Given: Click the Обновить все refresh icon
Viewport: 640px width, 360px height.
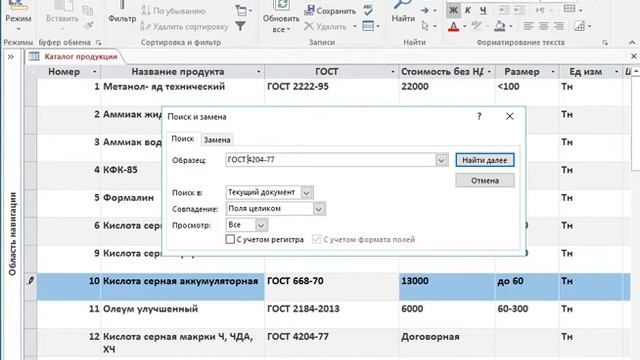Looking at the screenshot, I should tap(281, 5).
